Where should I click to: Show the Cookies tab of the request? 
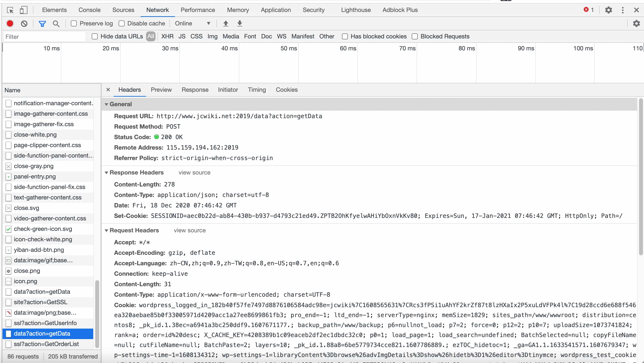287,90
